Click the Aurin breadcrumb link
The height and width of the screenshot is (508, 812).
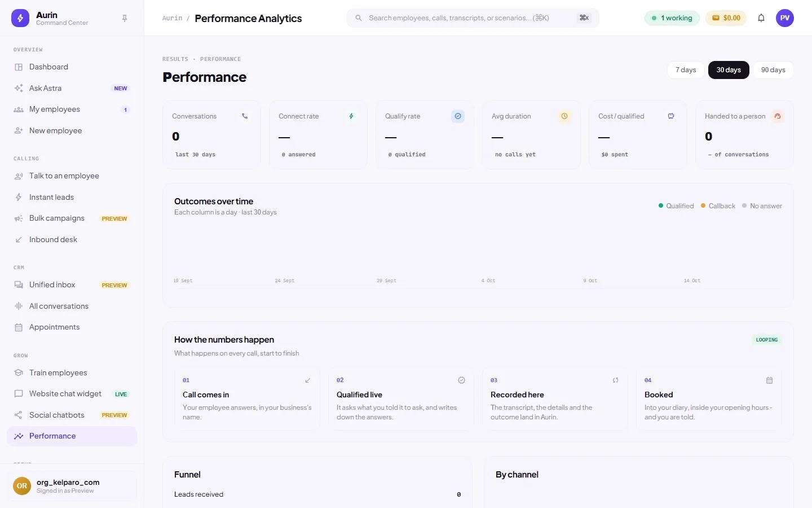[x=172, y=18]
